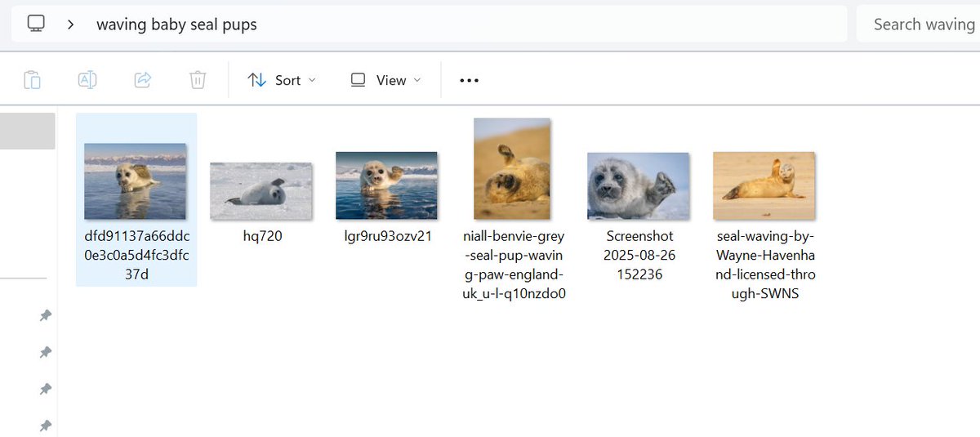
Task: Click file name 'niall-benvie-grey-seal-pup-waving-paw'
Action: click(514, 265)
